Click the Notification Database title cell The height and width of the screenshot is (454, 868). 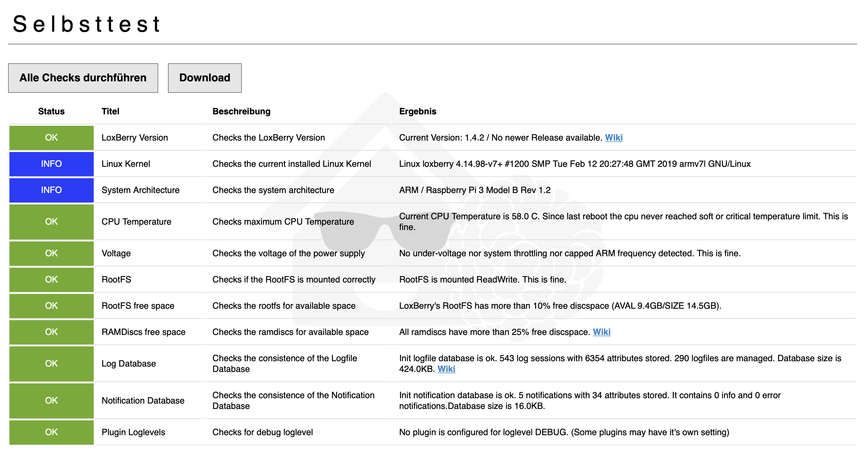[143, 401]
